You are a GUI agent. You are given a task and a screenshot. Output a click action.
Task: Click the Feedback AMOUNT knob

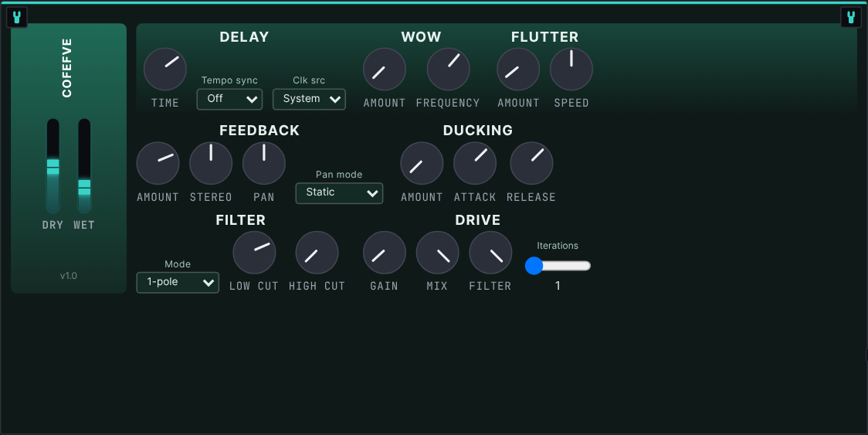pos(158,164)
